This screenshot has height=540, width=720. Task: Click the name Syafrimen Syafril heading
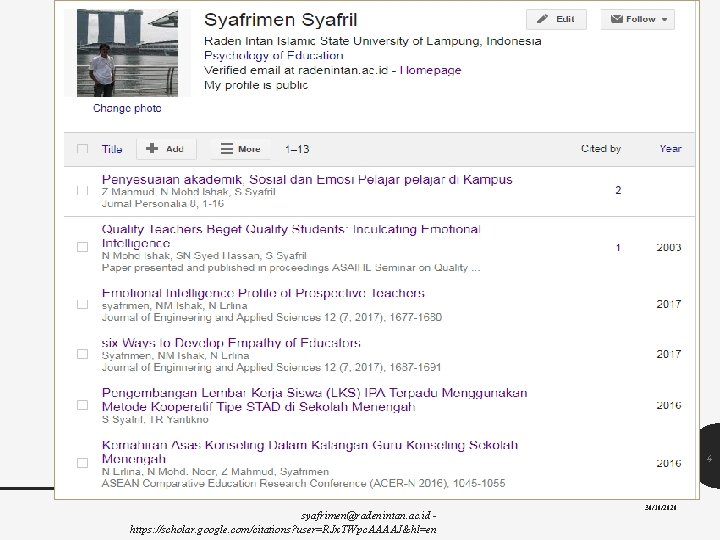point(281,20)
